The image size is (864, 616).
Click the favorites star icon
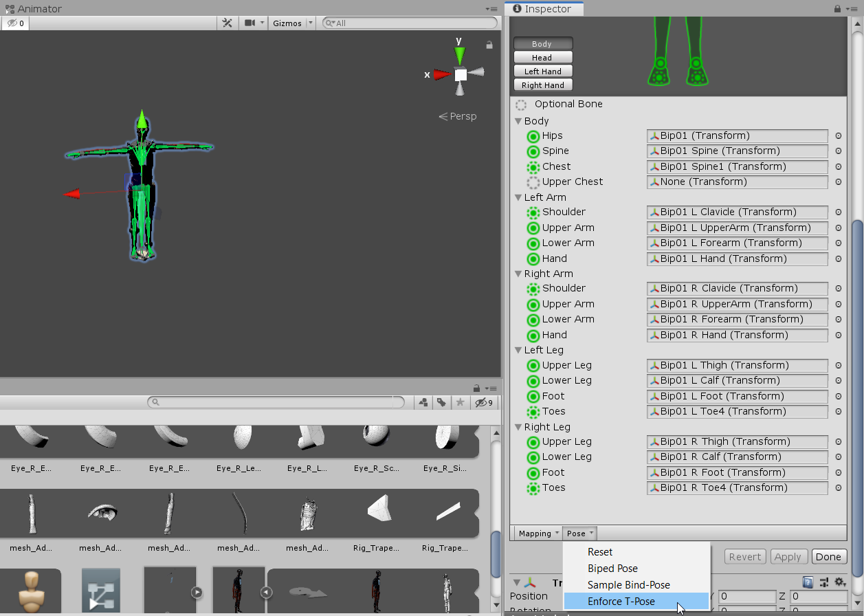(460, 402)
